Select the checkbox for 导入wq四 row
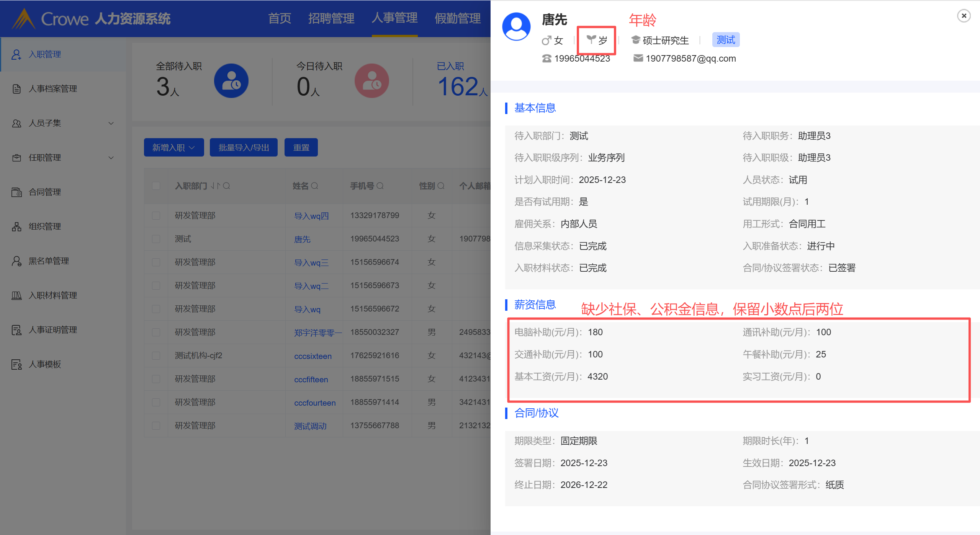This screenshot has height=535, width=980. click(x=156, y=216)
